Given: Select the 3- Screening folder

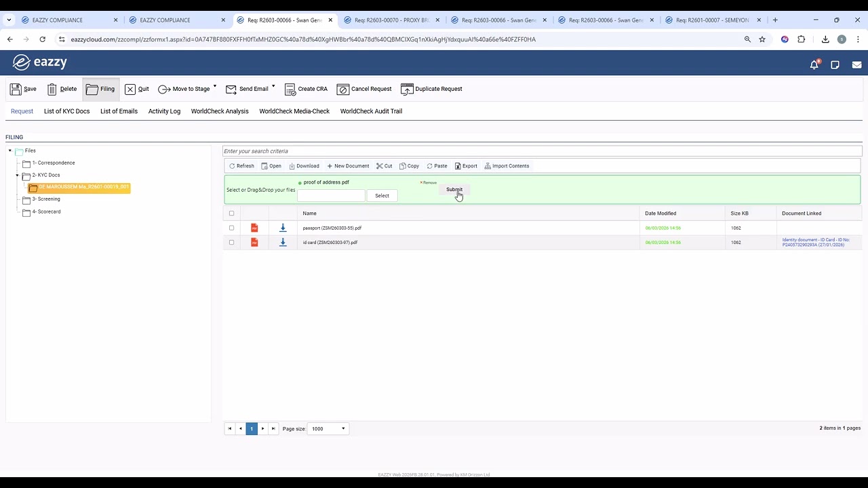Looking at the screenshot, I should point(46,199).
